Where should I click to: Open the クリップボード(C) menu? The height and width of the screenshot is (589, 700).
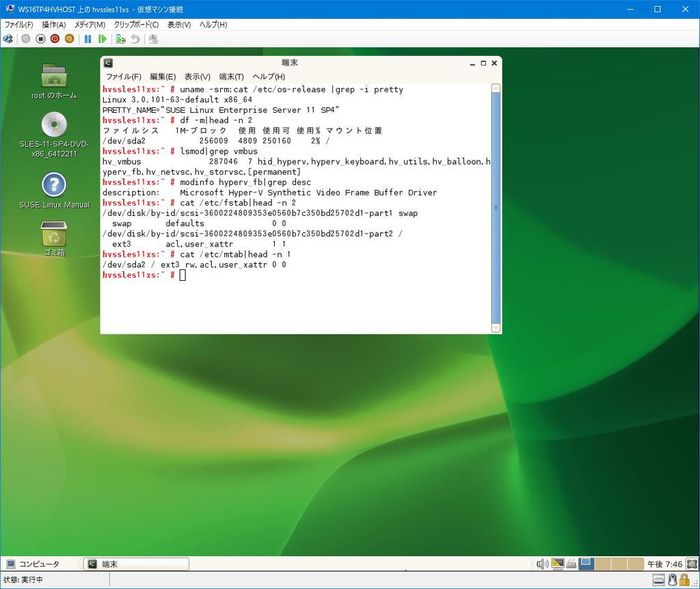pos(136,25)
